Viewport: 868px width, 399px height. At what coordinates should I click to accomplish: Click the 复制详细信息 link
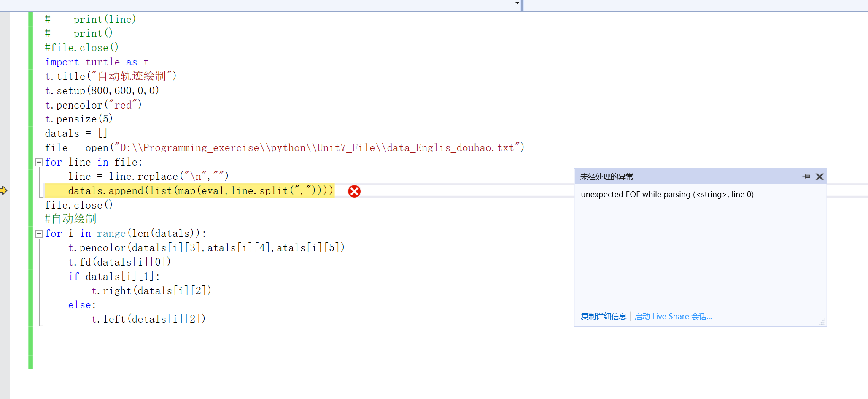603,316
